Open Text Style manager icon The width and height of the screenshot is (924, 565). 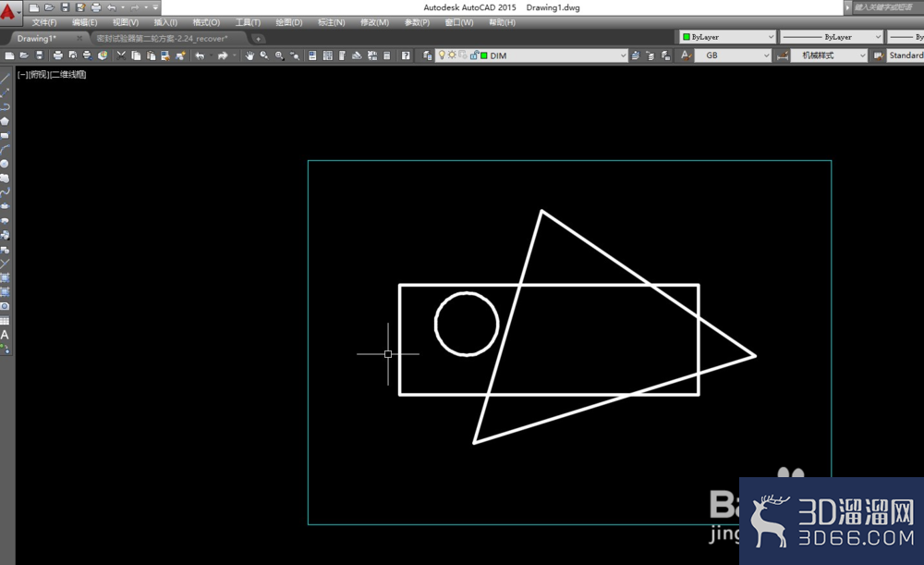(687, 55)
